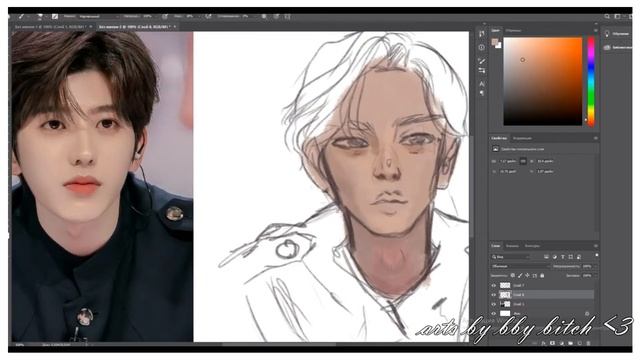Lock all padlock icon in Layers panel

[x=542, y=276]
